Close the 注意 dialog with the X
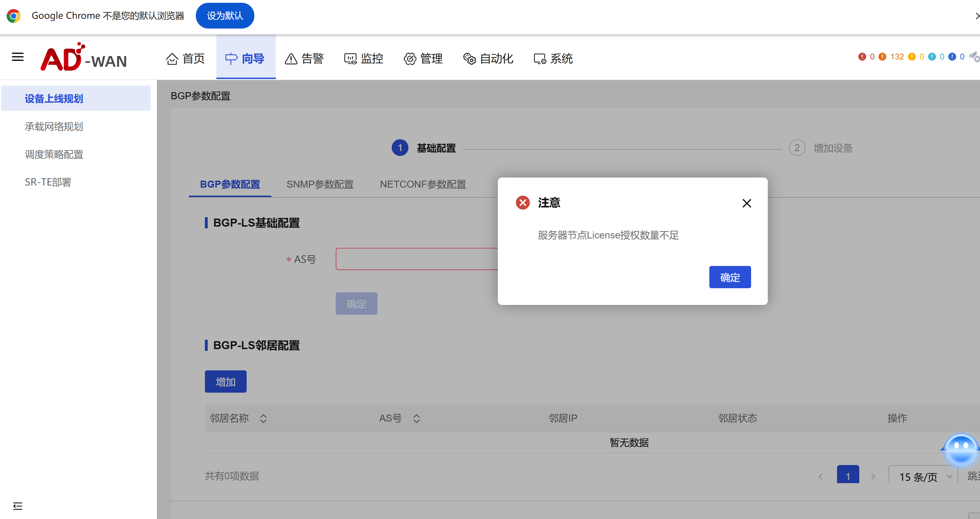Screen dimensions: 980x519 coord(747,203)
